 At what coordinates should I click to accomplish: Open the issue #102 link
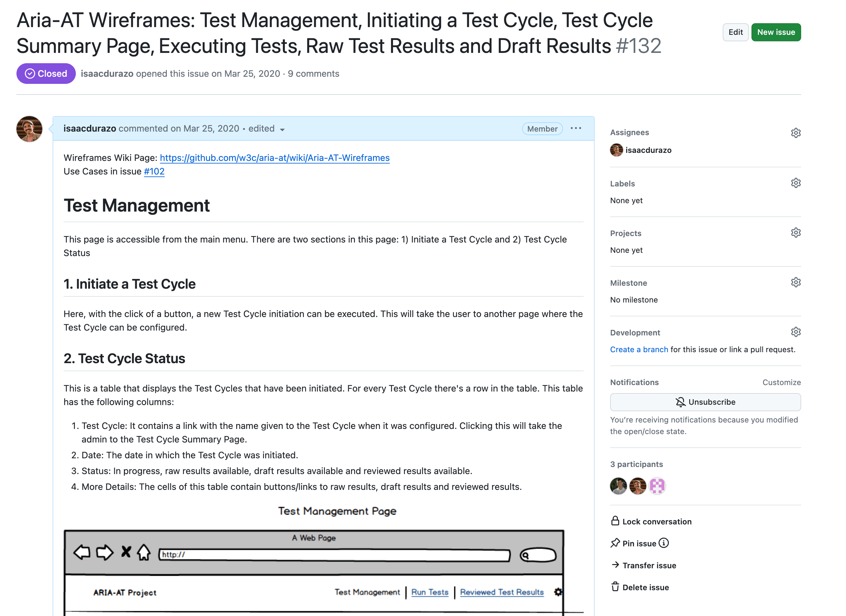point(154,172)
